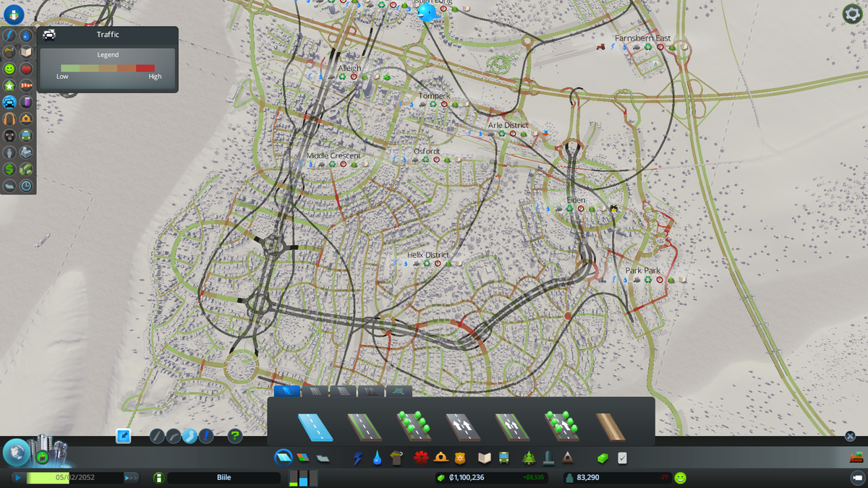Show the Land Value dollar view

pyautogui.click(x=9, y=169)
